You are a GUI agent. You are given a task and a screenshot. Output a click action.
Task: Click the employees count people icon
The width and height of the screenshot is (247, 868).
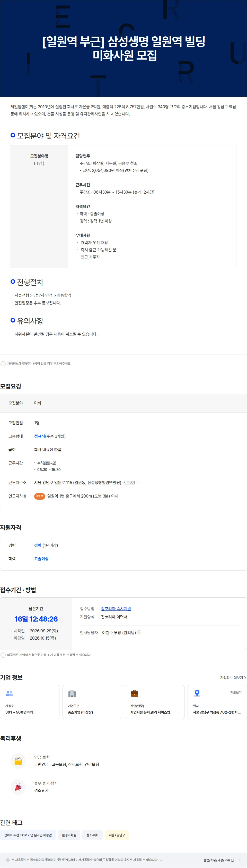[x=10, y=693]
